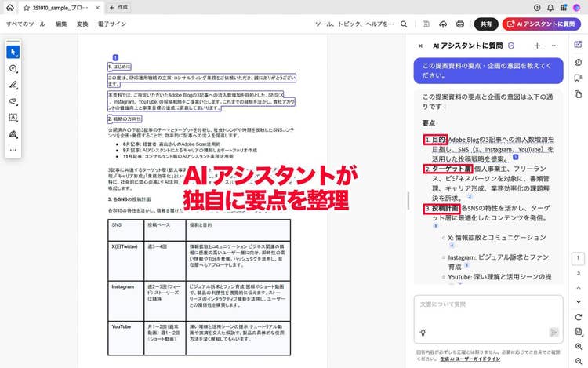Viewport: 588px width, 368px height.
Task: Print the document with printer icon
Action: pyautogui.click(x=462, y=24)
